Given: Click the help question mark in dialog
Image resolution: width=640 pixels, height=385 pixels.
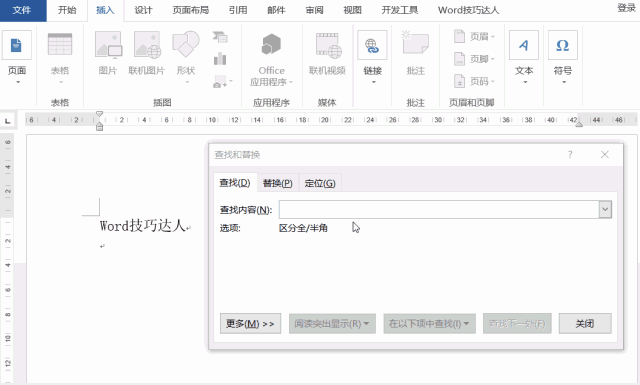Looking at the screenshot, I should coord(570,154).
